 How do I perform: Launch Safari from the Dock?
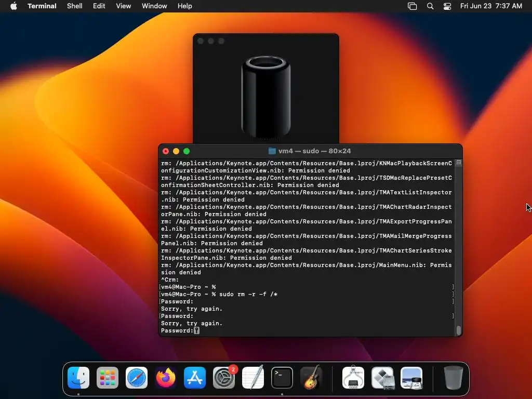point(137,378)
